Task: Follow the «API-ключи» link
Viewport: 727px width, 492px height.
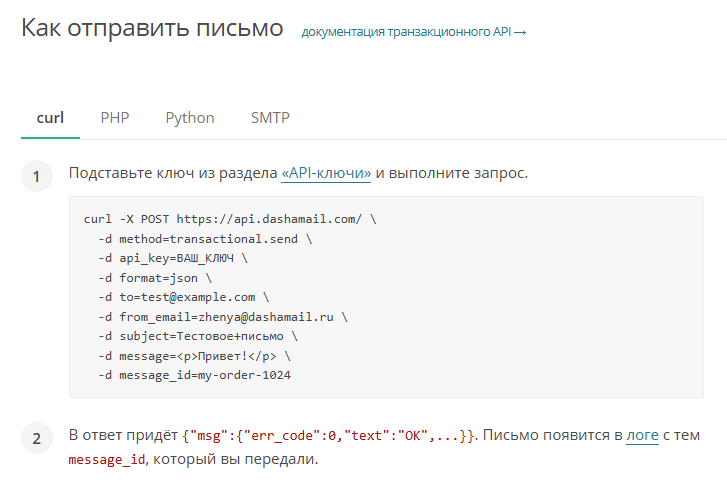Action: [x=326, y=173]
